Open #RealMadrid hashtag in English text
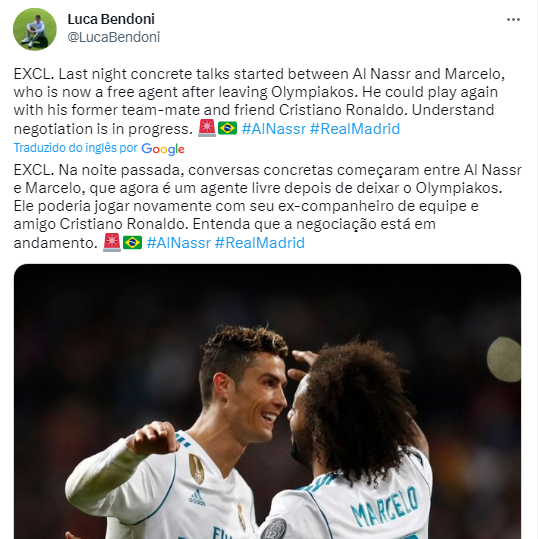 coord(355,129)
